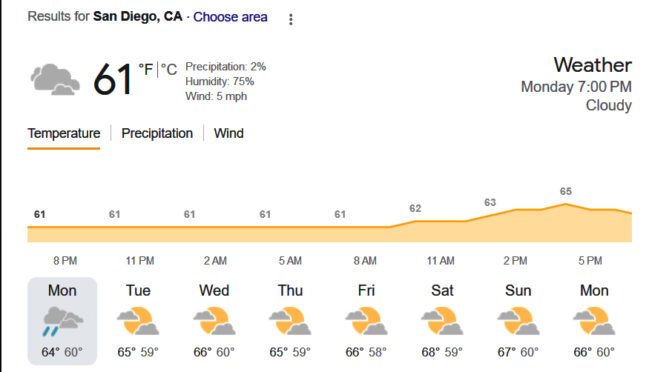The image size is (672, 372).
Task: Switch temperature units to °C
Action: [169, 69]
